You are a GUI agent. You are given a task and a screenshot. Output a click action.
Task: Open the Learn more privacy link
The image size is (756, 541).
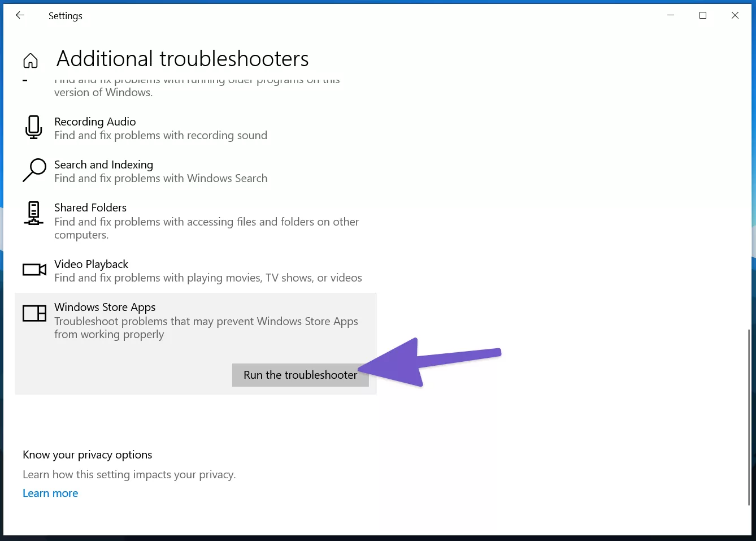point(50,493)
